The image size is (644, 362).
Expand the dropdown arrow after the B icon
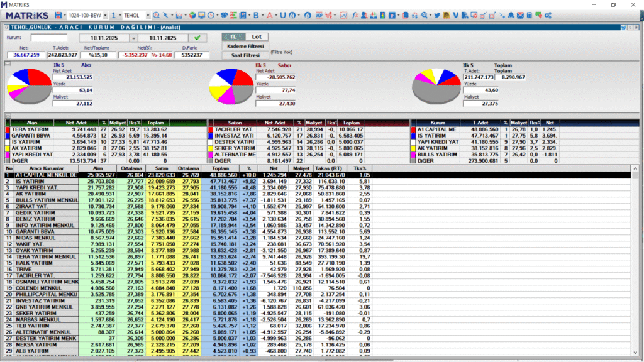click(262, 15)
